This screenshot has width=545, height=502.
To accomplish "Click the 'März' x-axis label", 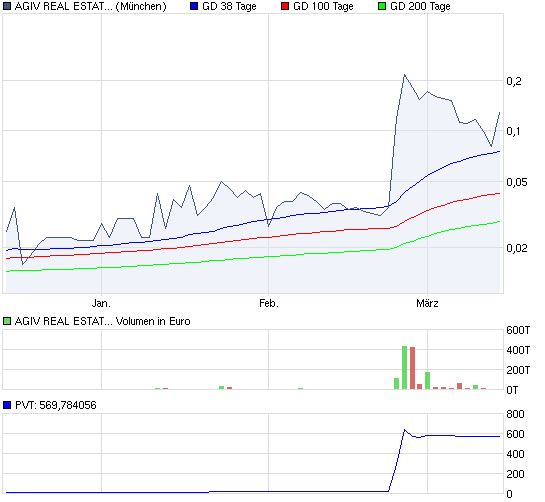I will point(427,303).
